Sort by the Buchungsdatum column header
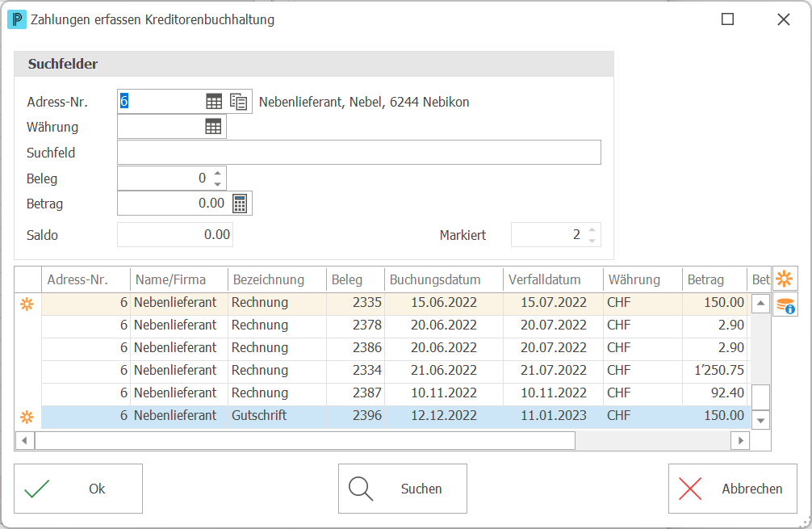This screenshot has width=812, height=529. coord(443,279)
